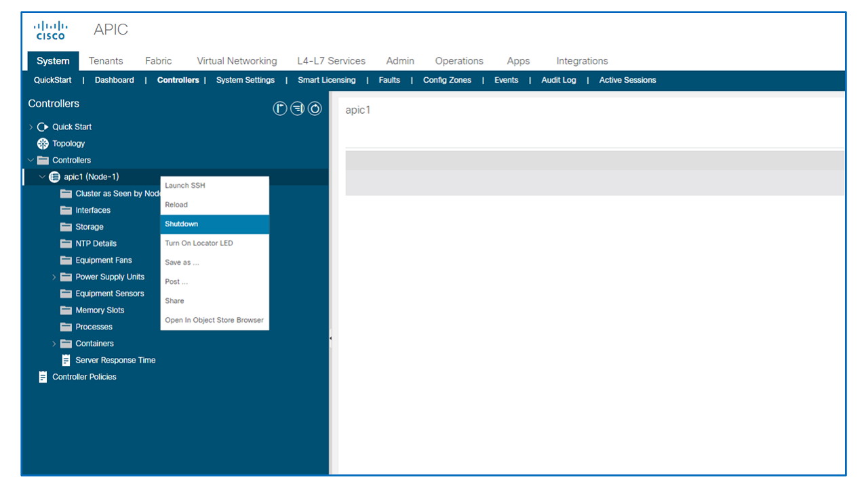Screen dimensions: 868x488
Task: Collapse the Controllers tree folder
Action: (31, 161)
